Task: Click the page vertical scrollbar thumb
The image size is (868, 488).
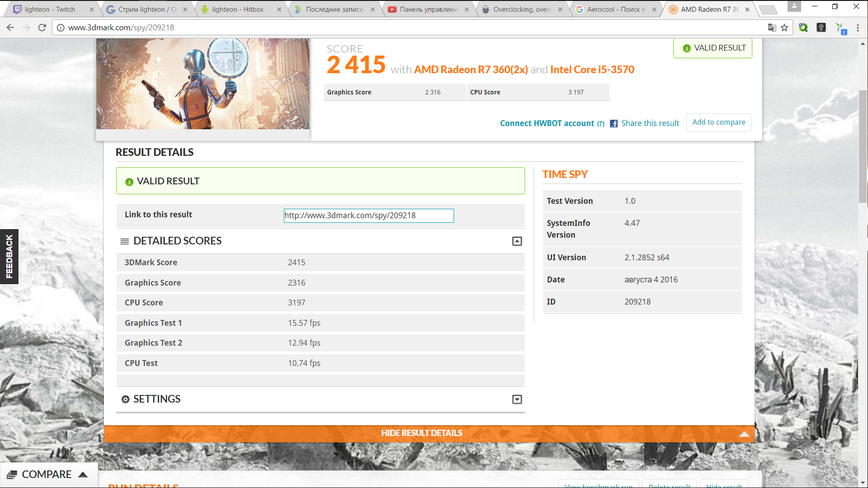Action: tap(863, 147)
